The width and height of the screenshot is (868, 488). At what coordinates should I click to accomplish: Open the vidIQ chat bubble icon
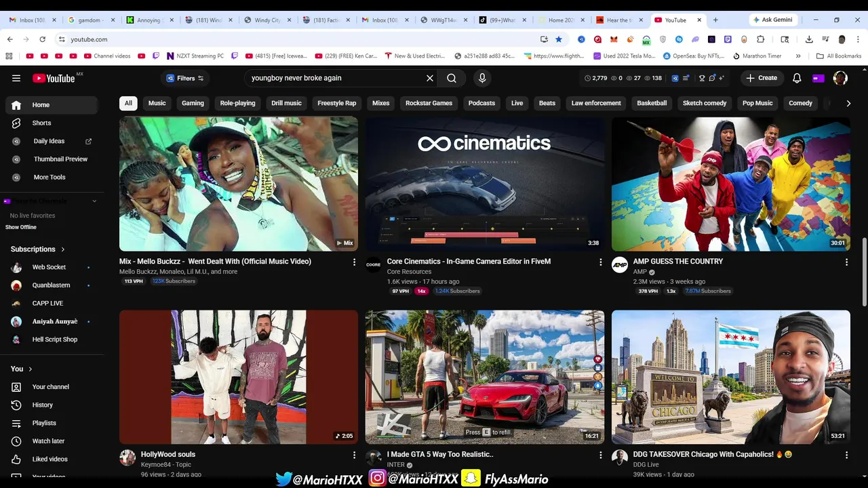pyautogui.click(x=712, y=78)
